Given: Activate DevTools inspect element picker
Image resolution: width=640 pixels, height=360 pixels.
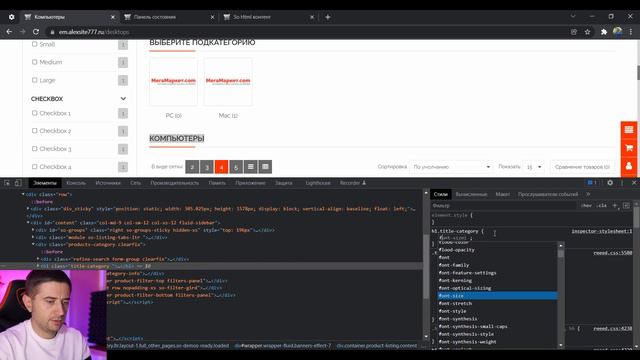Looking at the screenshot, I should click(7, 183).
